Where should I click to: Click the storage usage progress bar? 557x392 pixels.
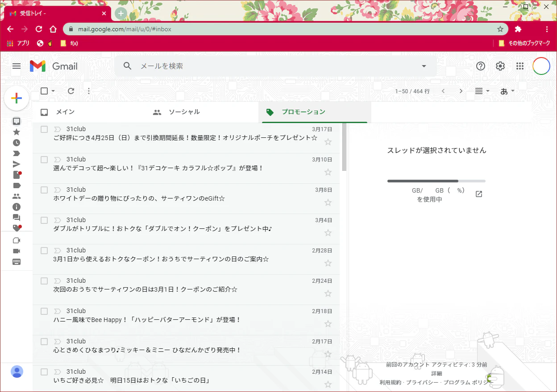[x=436, y=181]
